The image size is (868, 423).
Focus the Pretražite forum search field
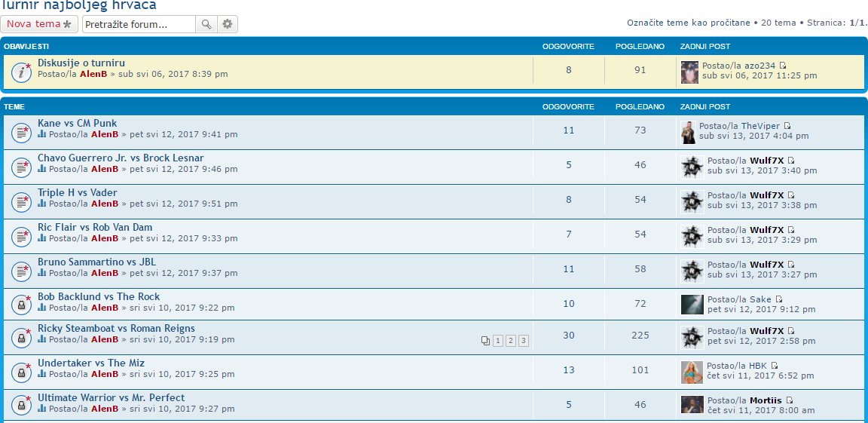(139, 24)
